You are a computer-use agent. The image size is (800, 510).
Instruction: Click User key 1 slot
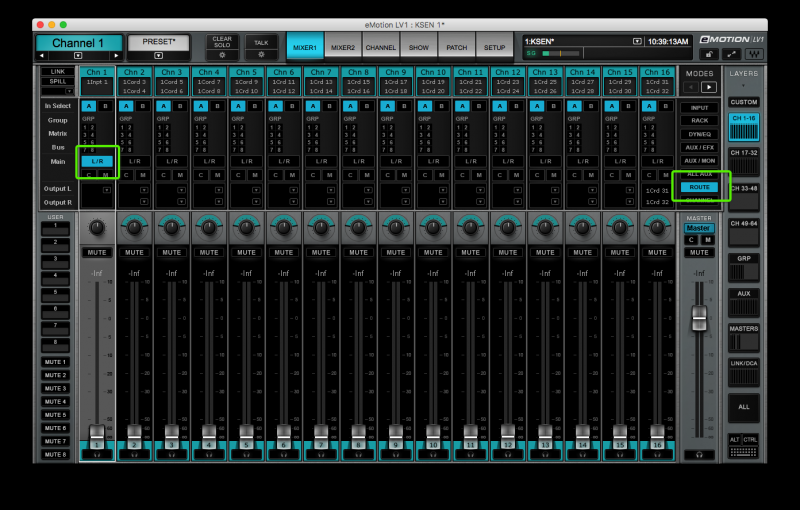click(55, 228)
